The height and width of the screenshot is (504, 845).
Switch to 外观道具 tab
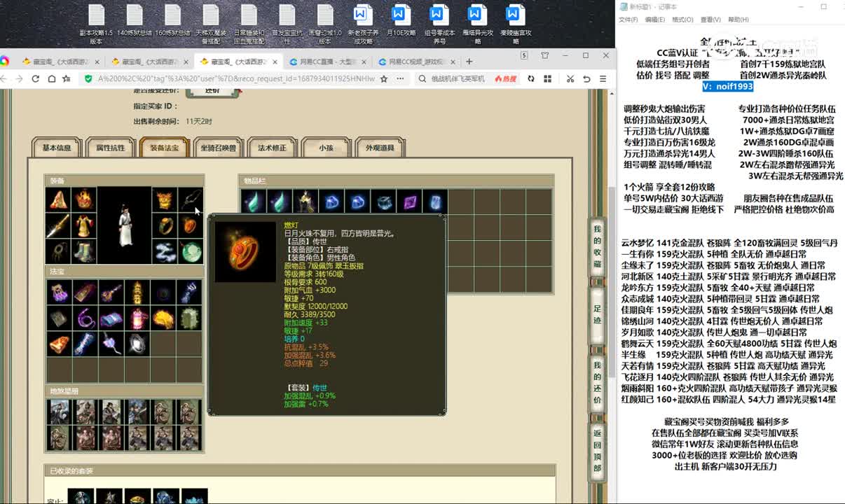(x=380, y=148)
